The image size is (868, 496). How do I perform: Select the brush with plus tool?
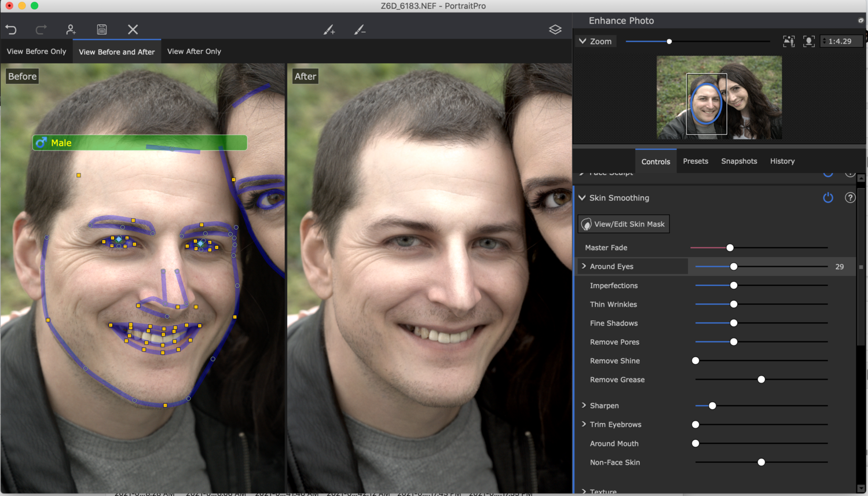click(x=329, y=30)
